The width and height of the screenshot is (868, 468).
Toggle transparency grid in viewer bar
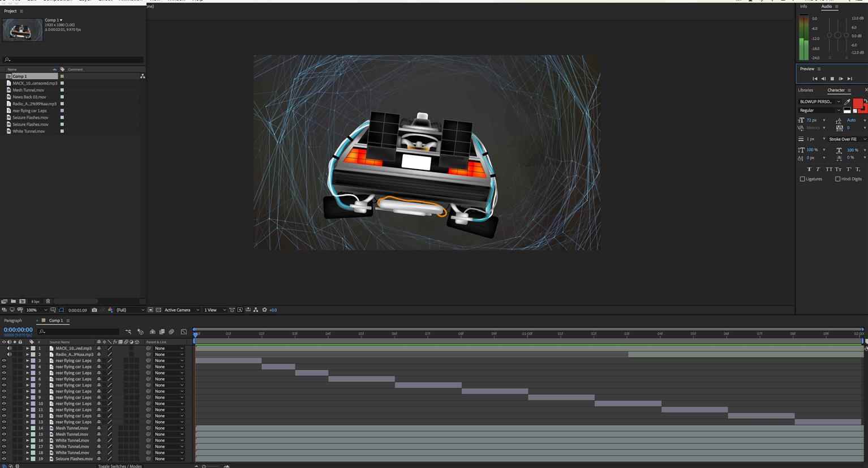pyautogui.click(x=158, y=310)
